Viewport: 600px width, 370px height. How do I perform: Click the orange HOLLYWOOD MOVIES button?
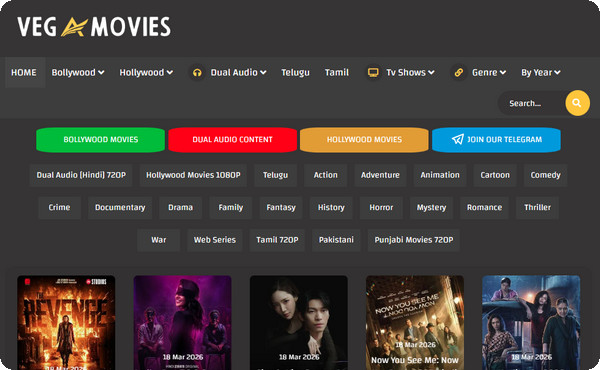(364, 140)
